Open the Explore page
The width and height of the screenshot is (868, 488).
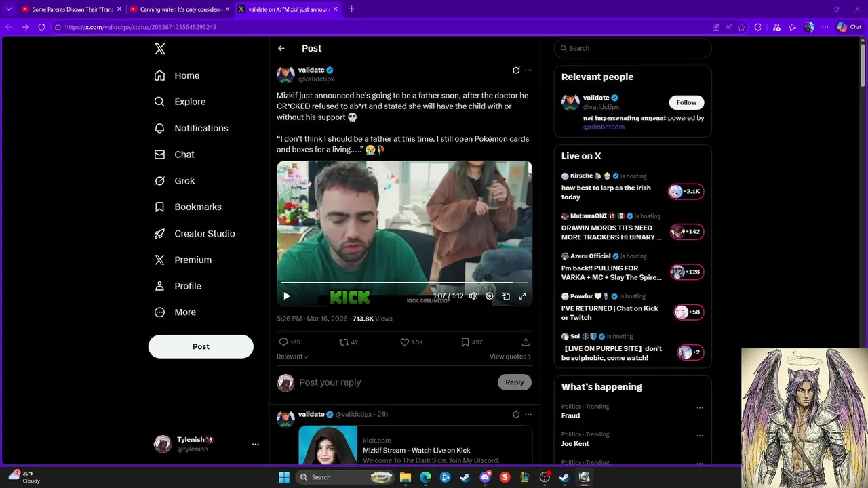[x=180, y=102]
